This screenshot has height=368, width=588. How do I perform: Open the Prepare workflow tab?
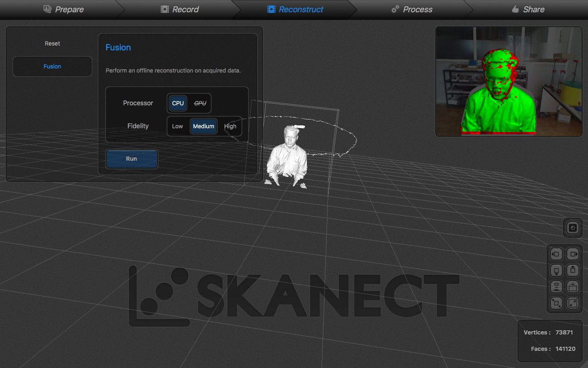pos(64,9)
